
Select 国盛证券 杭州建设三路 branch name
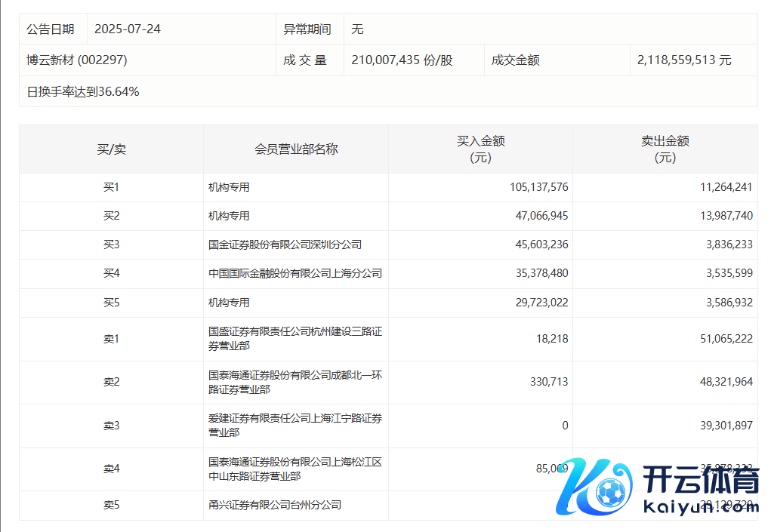coord(295,339)
